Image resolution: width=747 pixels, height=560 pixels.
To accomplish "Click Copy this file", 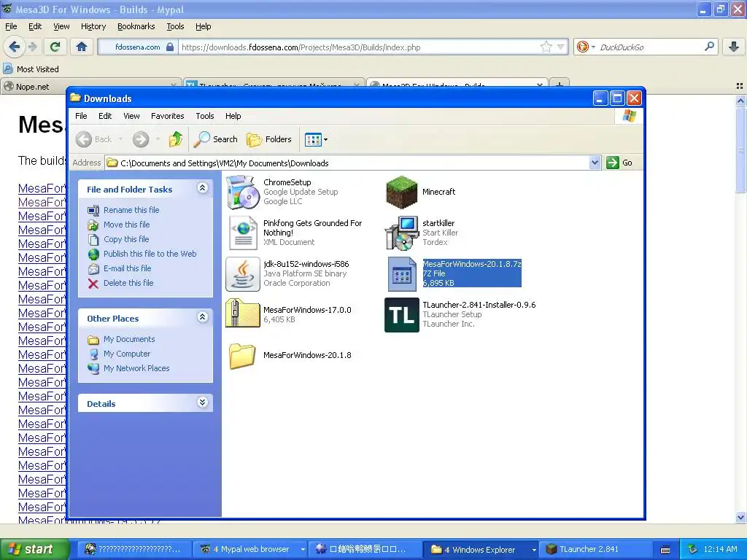I will pos(126,239).
